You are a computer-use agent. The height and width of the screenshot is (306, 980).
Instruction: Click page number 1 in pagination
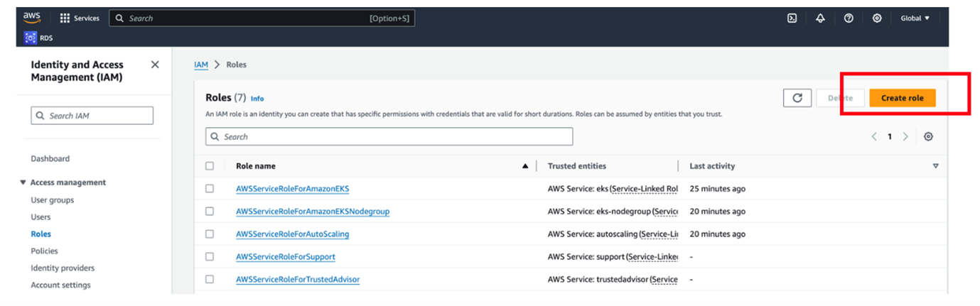point(890,136)
